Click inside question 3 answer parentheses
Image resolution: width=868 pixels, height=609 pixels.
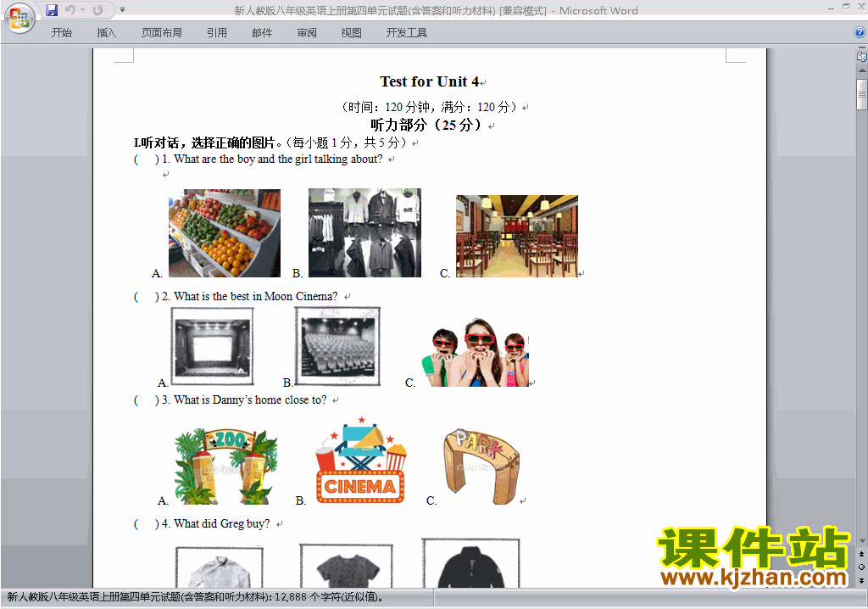pos(147,400)
